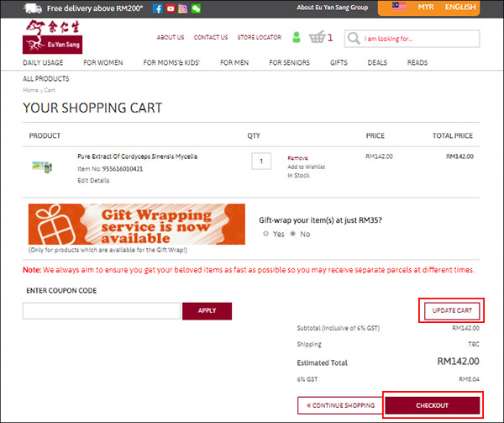
Task: Click the In Stock status text
Action: click(298, 176)
